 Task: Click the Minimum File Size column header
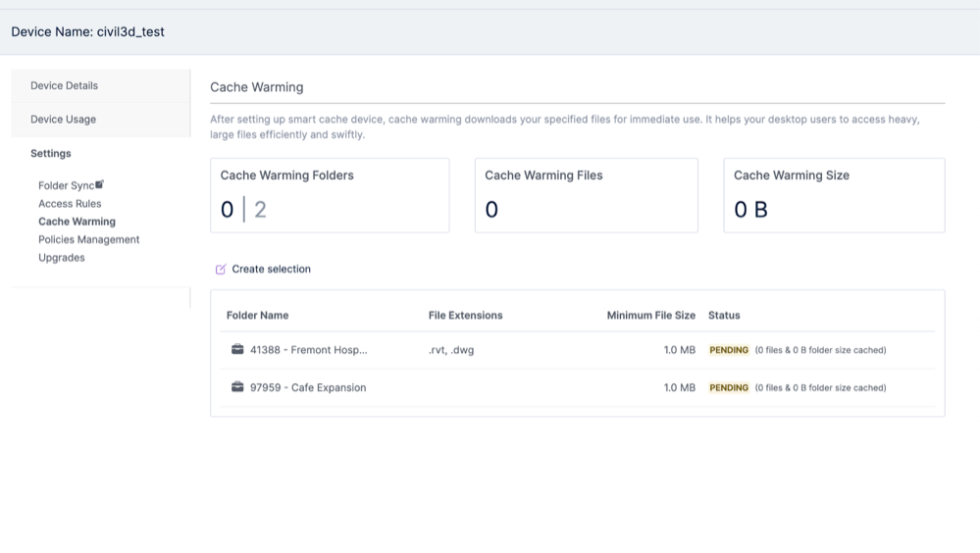click(651, 316)
